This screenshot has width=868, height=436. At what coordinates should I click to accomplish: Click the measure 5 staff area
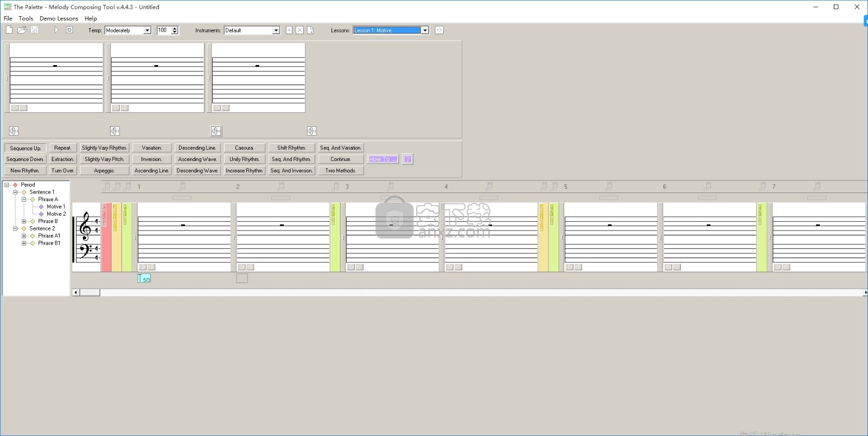[611, 237]
